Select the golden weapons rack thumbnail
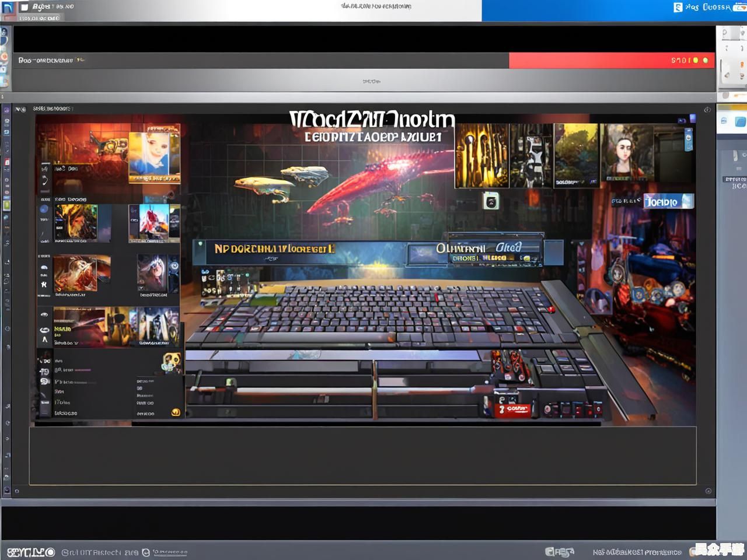 481,155
